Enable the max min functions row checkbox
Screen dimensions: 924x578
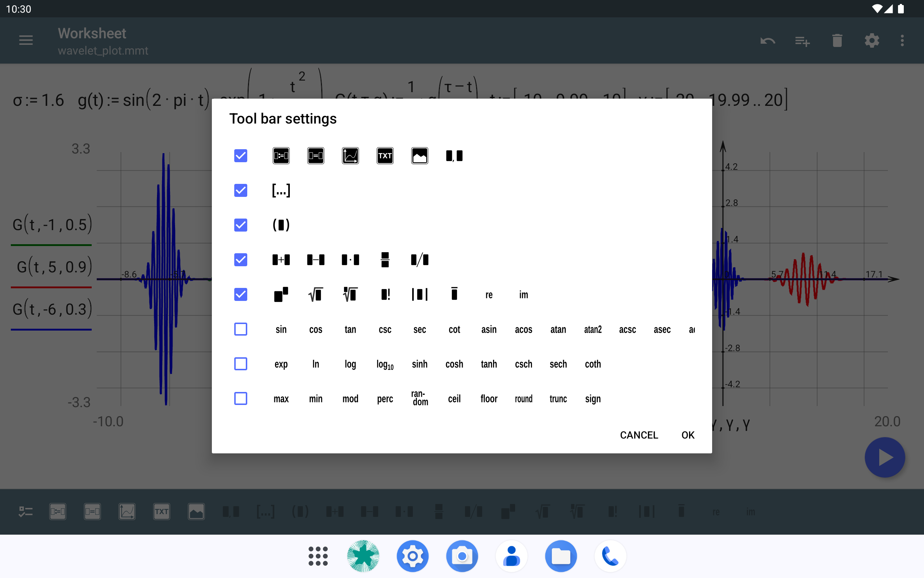(x=240, y=399)
